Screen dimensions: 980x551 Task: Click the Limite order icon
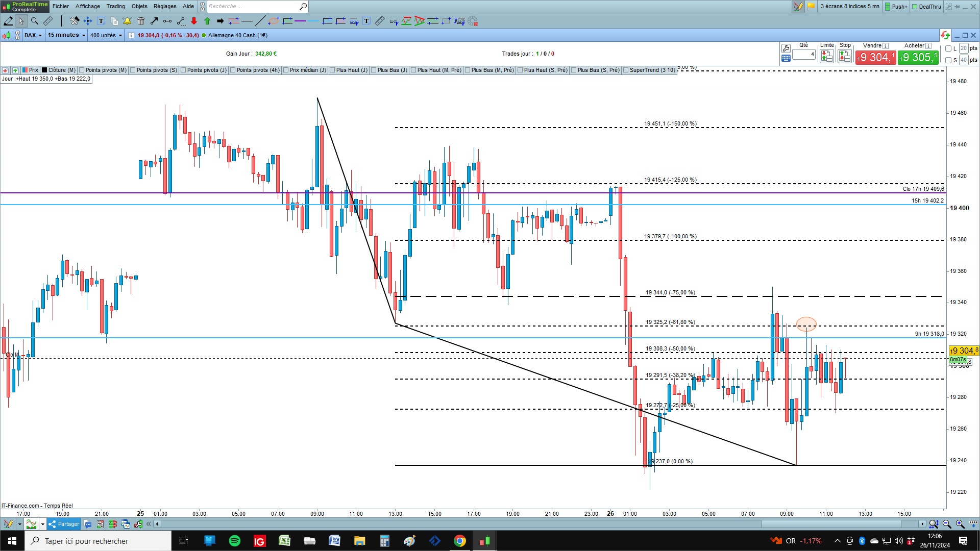(x=826, y=56)
